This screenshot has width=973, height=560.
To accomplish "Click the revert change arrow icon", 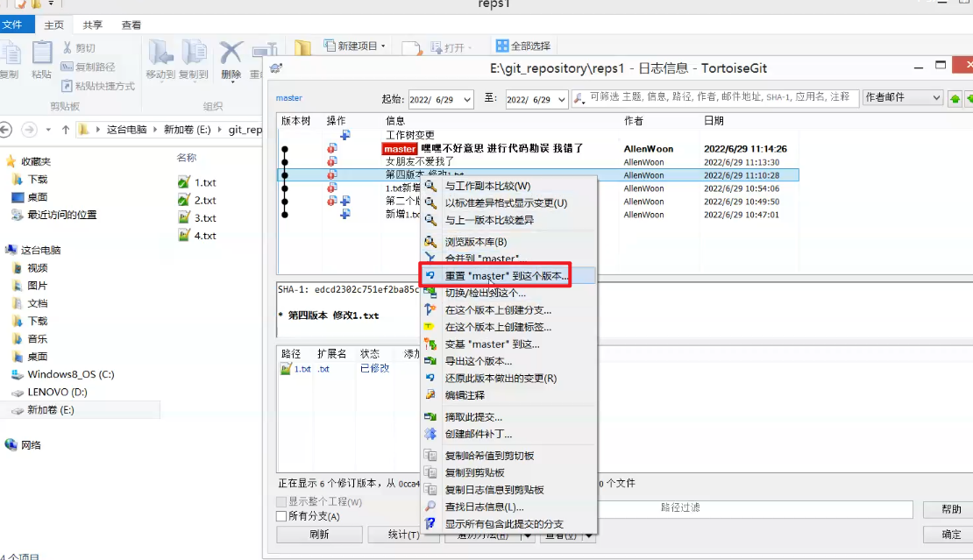I will pyautogui.click(x=430, y=378).
